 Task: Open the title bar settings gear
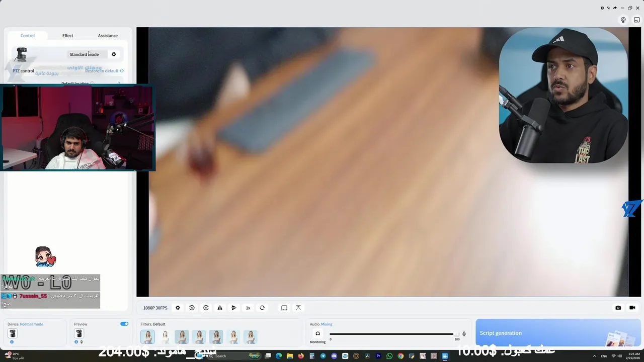point(602,8)
